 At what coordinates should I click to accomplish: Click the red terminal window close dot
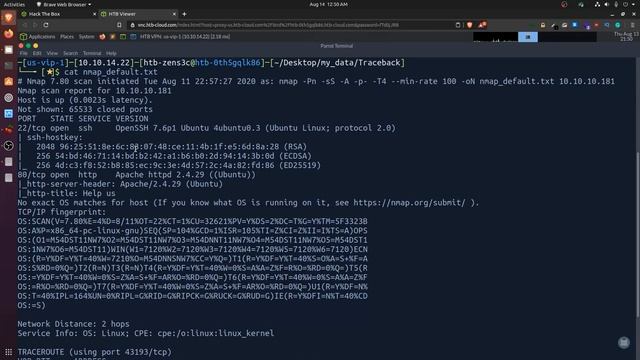(21, 46)
